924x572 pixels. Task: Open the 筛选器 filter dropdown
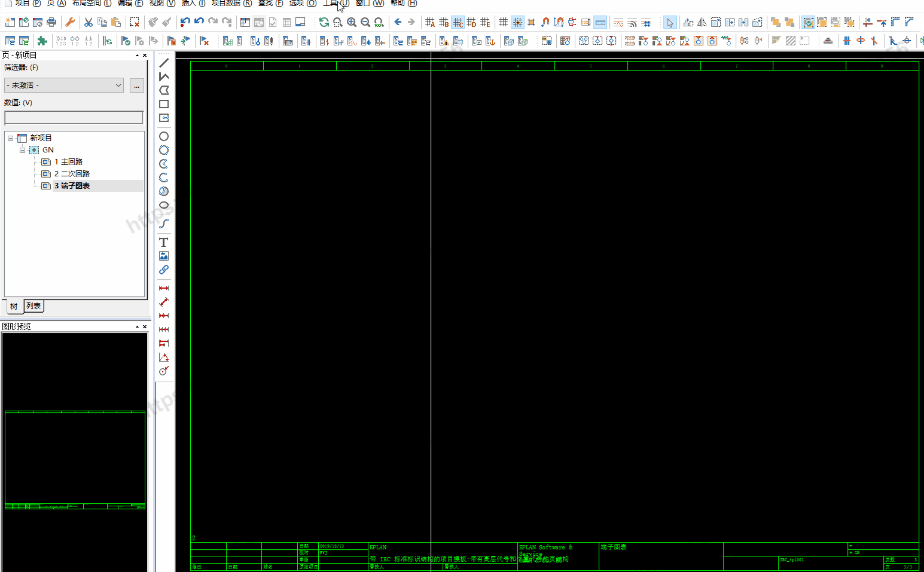pos(64,85)
